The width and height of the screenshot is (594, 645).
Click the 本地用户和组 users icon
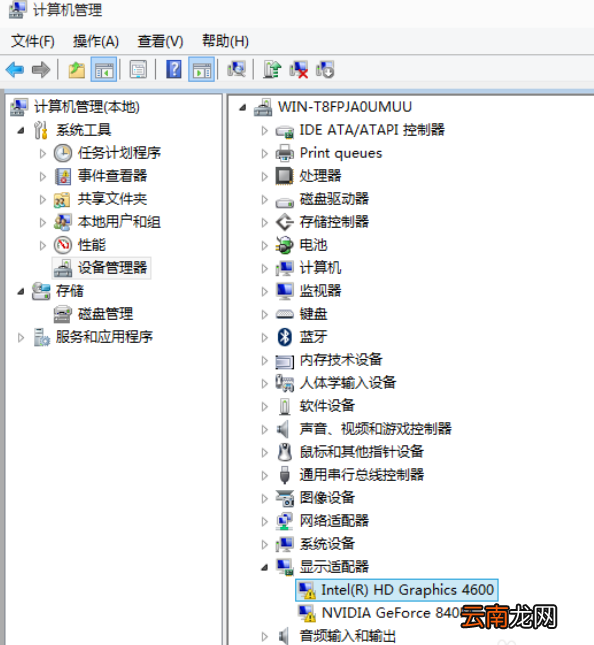click(x=63, y=222)
